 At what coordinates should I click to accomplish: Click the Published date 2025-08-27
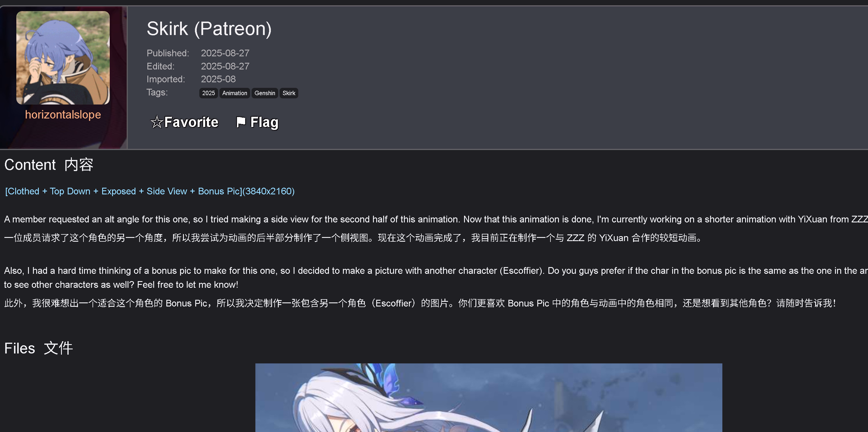click(225, 53)
